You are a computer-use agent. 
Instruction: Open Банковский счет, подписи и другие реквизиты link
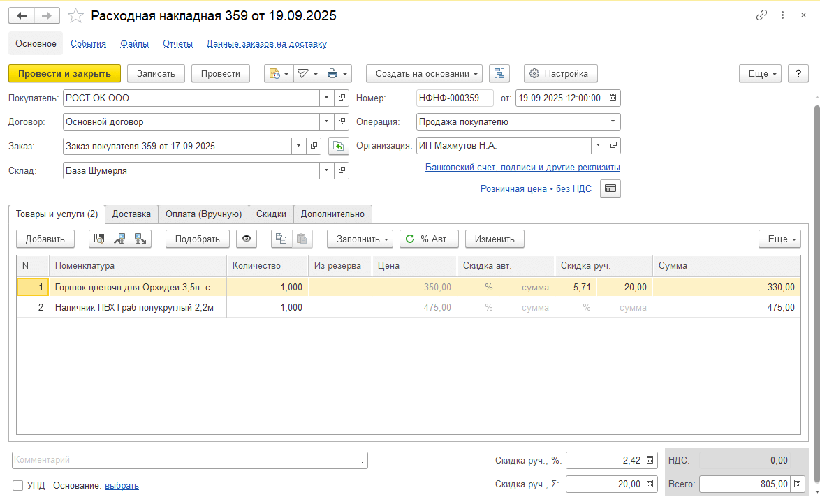(x=522, y=168)
